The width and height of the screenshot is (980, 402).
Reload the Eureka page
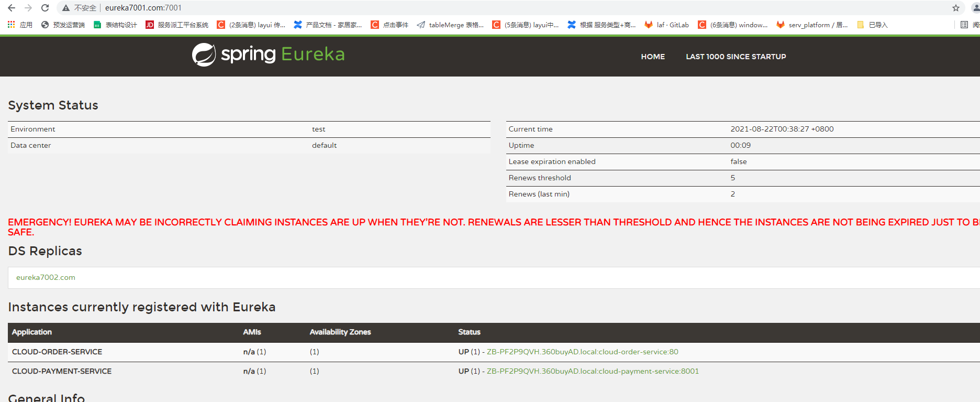(x=45, y=8)
